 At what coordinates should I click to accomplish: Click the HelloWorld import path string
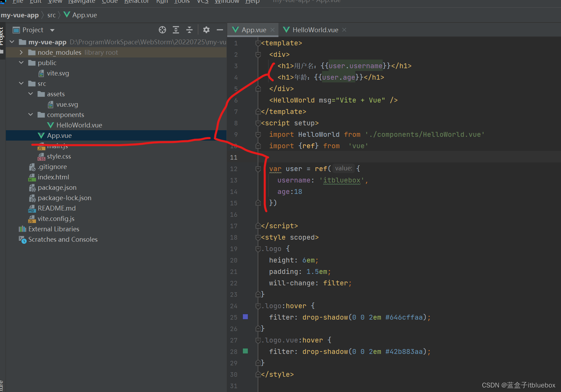pyautogui.click(x=425, y=134)
